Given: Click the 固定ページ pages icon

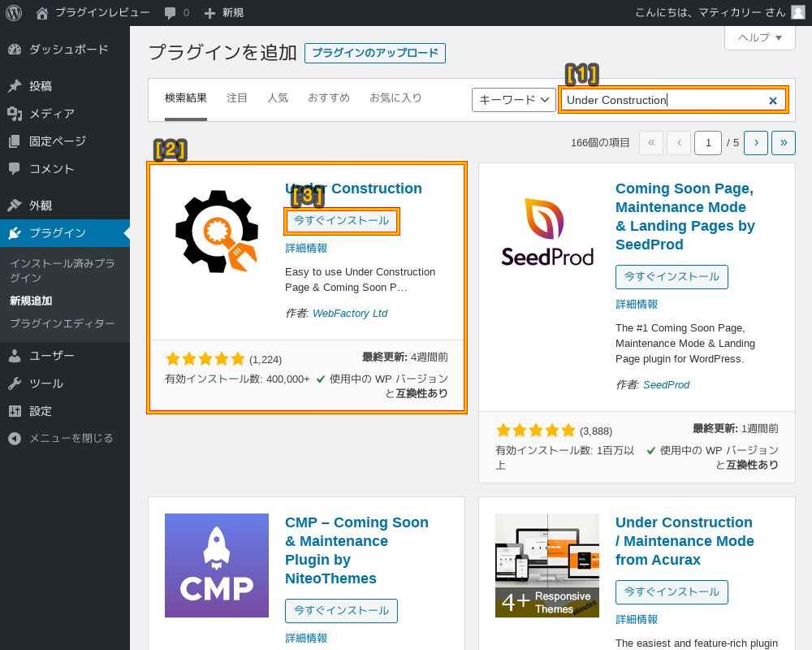Looking at the screenshot, I should [x=15, y=141].
